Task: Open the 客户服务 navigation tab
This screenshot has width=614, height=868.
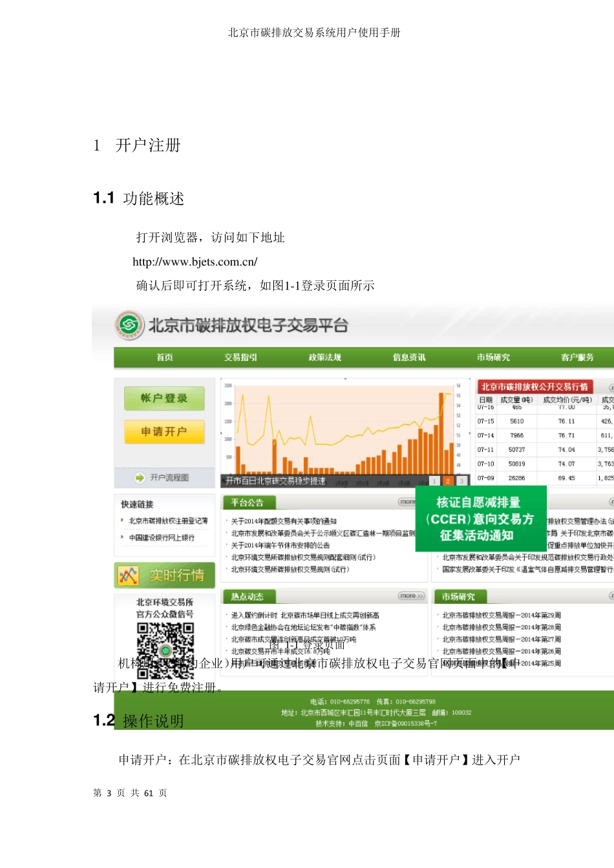Action: (x=577, y=357)
